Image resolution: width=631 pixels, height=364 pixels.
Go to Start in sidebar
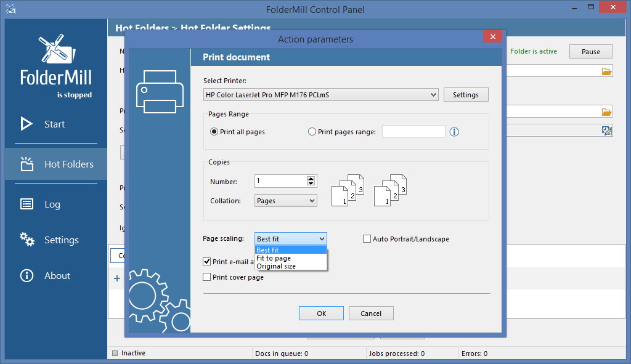pyautogui.click(x=54, y=124)
